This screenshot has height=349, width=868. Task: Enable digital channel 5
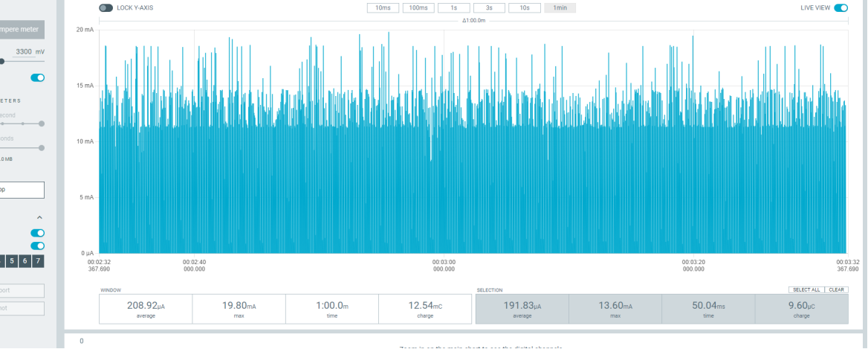pos(12,261)
